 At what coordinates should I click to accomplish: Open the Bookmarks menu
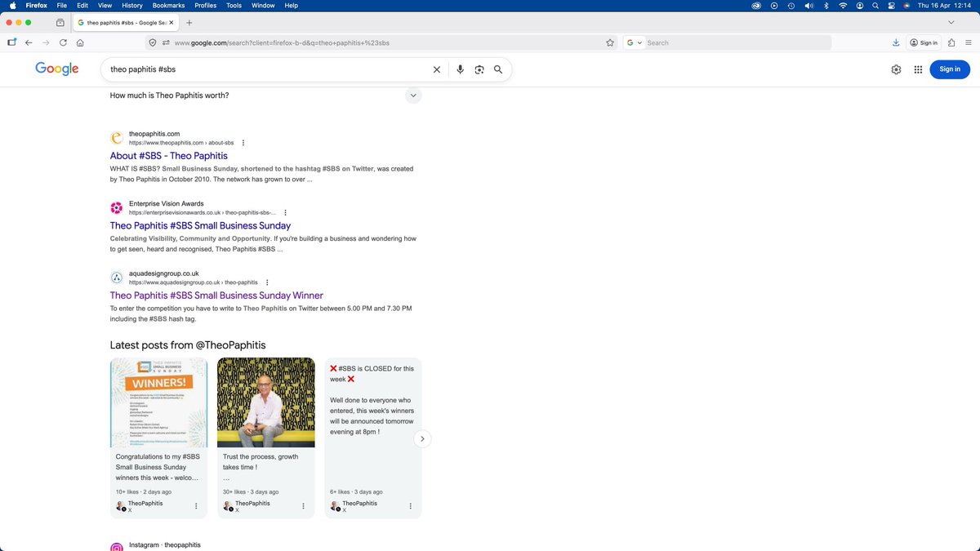click(x=168, y=5)
